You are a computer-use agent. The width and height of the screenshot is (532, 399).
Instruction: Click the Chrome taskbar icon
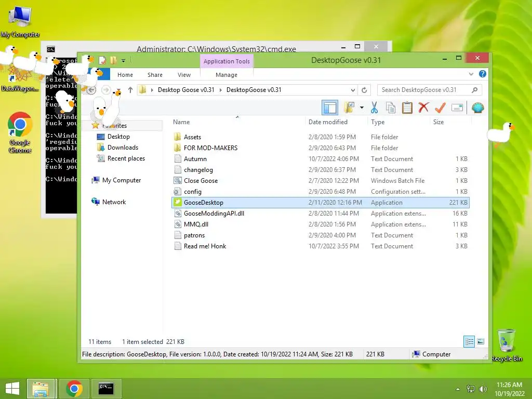click(x=74, y=389)
